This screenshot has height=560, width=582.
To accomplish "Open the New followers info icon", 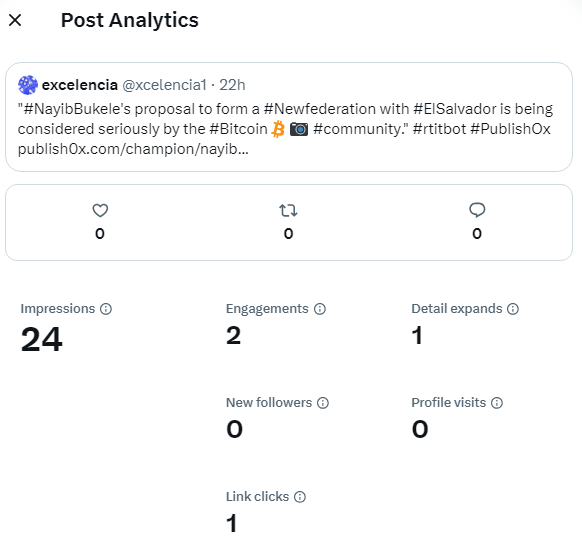I will tap(323, 403).
